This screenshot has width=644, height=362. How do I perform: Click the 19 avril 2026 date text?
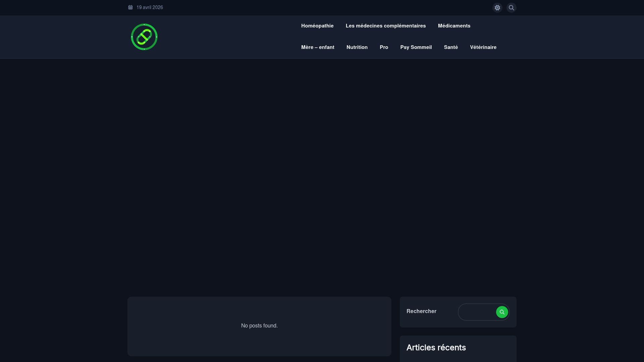point(150,7)
